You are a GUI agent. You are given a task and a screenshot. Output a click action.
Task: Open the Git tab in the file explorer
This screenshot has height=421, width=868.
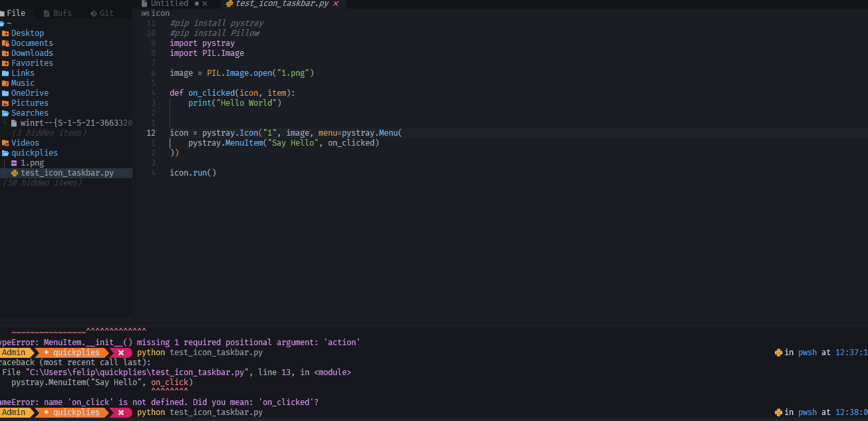[x=102, y=13]
